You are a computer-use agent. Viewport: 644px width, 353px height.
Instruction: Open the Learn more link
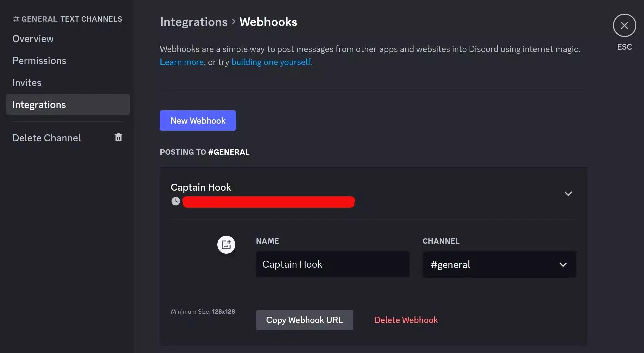[x=181, y=62]
